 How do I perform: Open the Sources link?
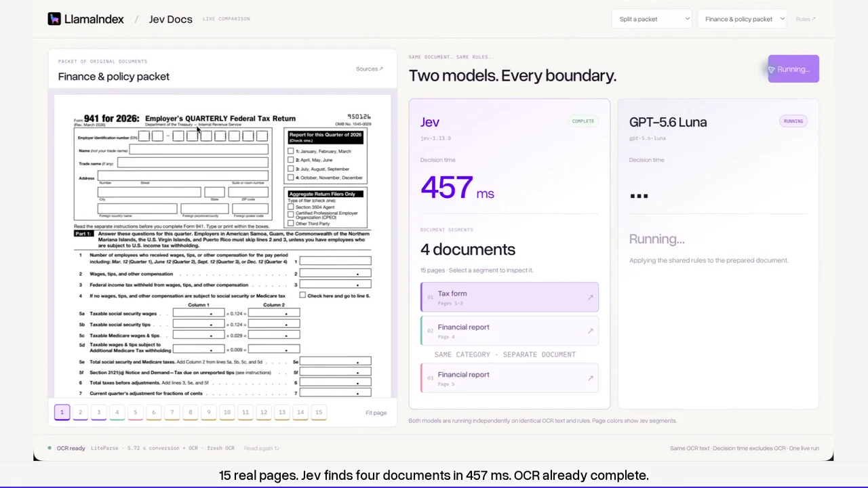pos(370,69)
